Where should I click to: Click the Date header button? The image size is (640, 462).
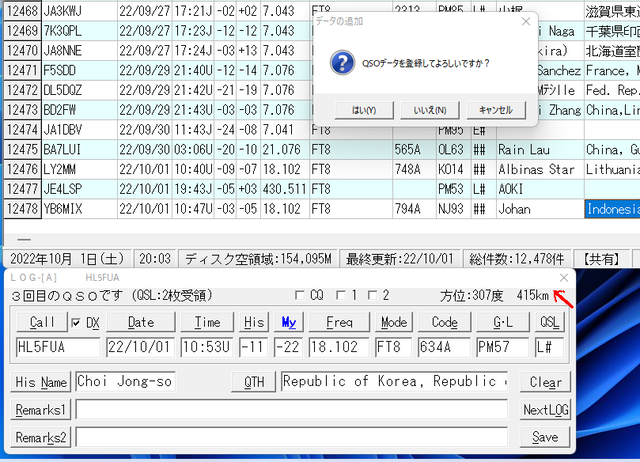(x=141, y=322)
